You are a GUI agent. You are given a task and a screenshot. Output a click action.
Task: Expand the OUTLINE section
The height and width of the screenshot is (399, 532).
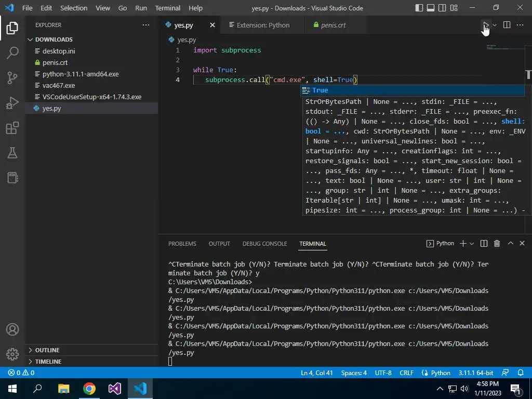(x=91, y=350)
